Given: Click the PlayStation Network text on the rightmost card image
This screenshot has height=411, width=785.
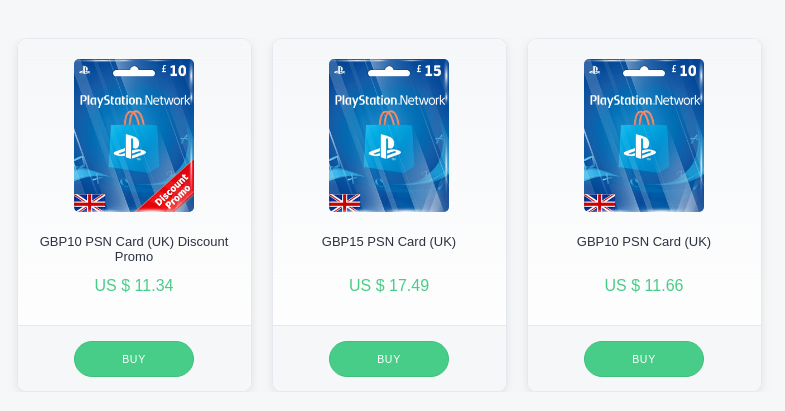Looking at the screenshot, I should 644,100.
